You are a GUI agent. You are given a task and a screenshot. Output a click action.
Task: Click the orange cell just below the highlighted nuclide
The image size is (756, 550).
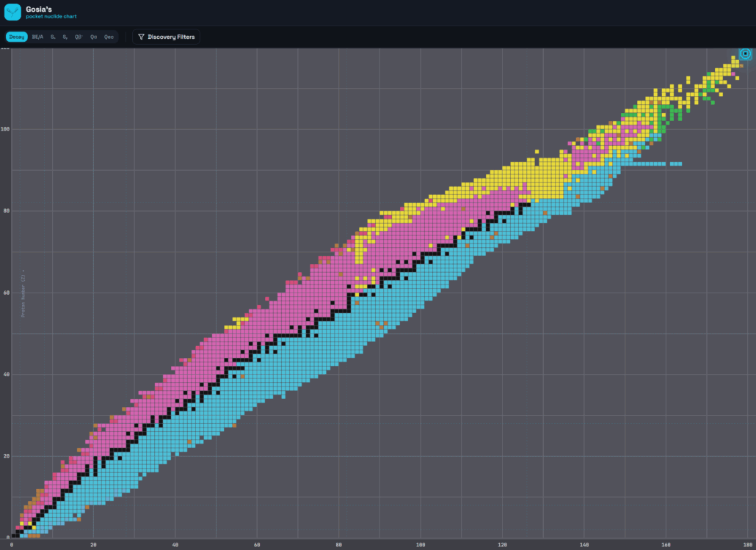click(741, 66)
